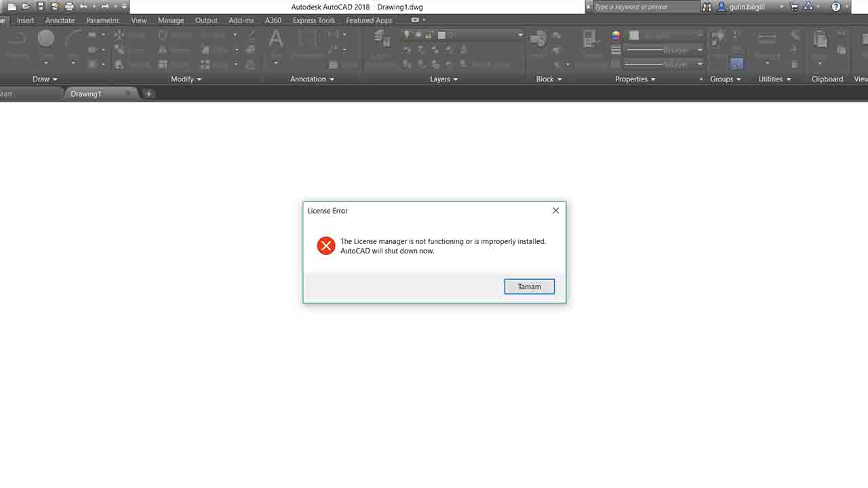Click the layer 0 color swatch in layer dropdown
Viewport: 868px width, 488px height.
441,35
